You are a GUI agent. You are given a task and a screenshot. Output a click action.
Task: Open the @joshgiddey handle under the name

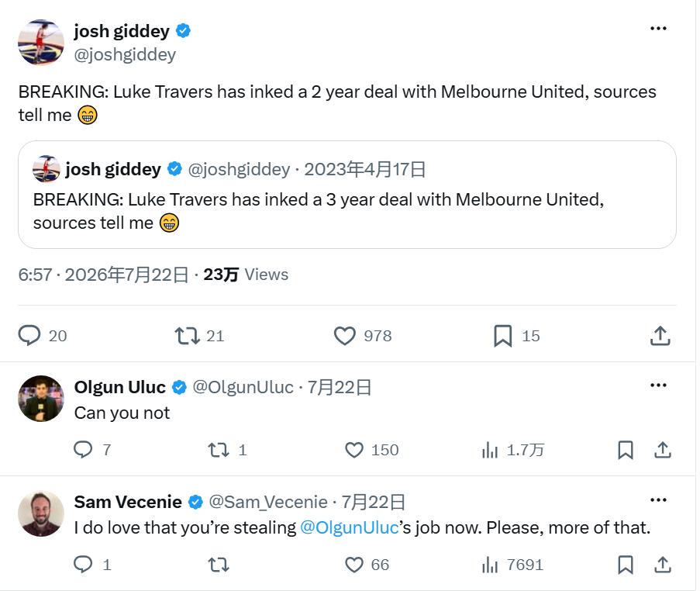[x=125, y=54]
